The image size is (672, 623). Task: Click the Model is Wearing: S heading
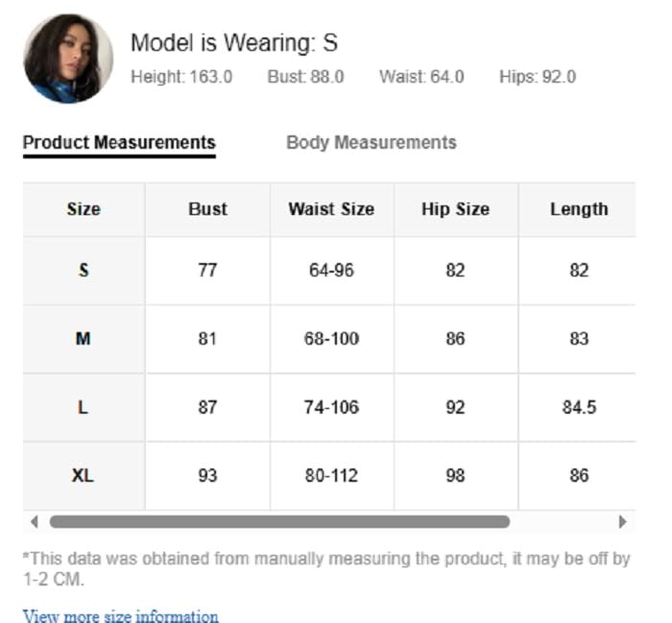[234, 43]
